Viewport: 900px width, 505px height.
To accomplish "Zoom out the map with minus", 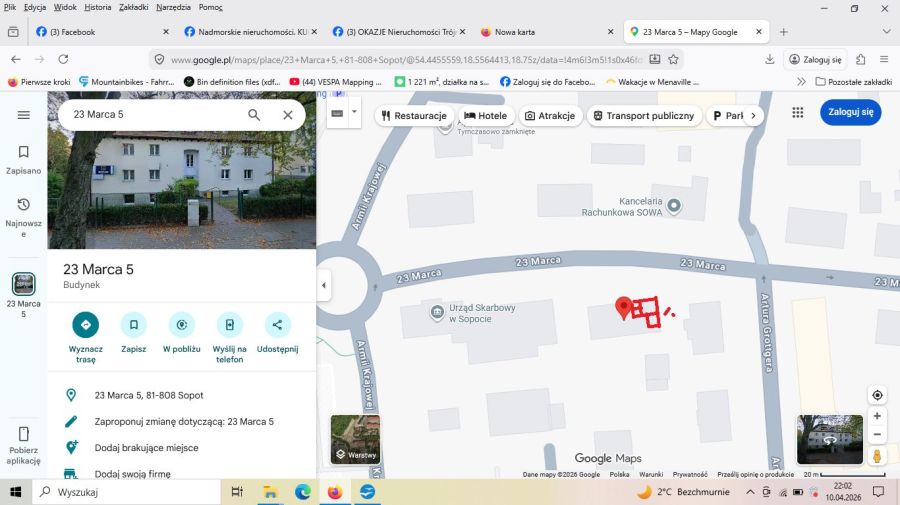I will pyautogui.click(x=877, y=434).
